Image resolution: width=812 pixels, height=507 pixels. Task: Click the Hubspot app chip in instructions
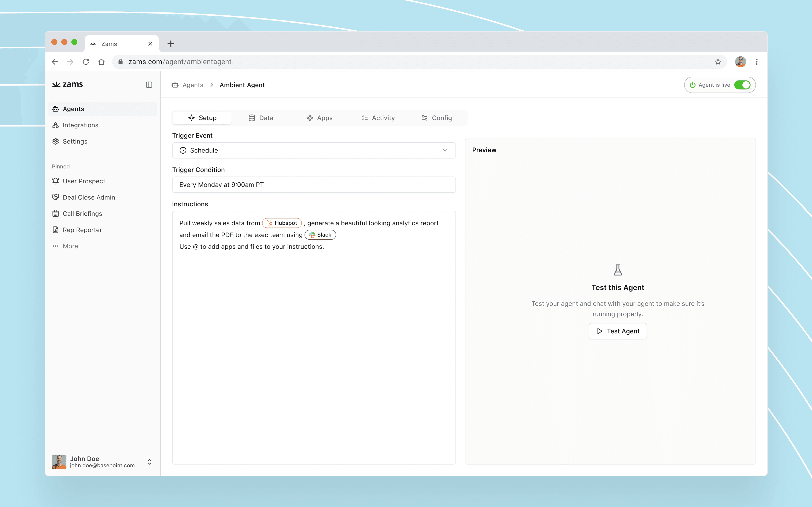click(282, 223)
